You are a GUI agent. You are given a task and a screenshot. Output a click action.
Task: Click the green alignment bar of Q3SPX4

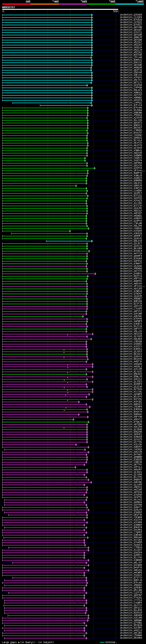[x=49, y=168]
